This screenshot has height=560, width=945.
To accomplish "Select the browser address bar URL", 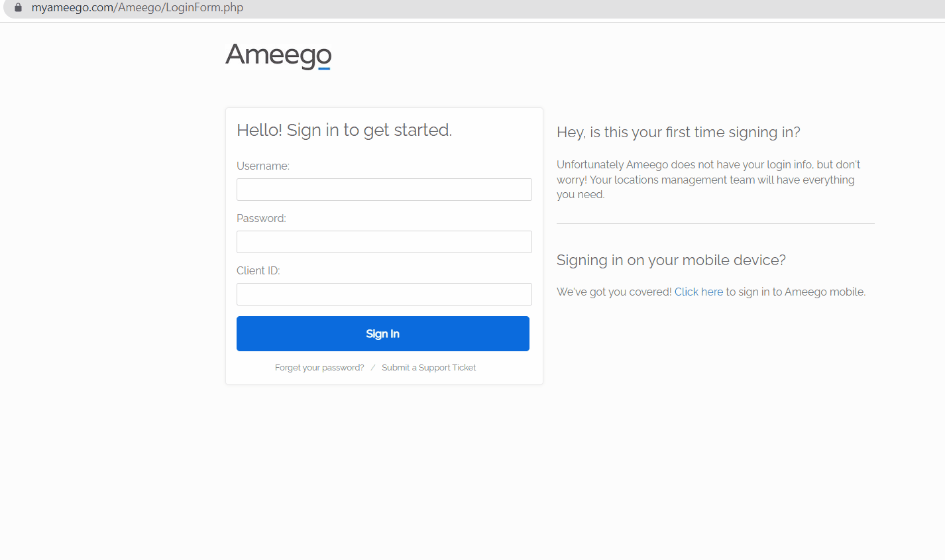I will pos(137,7).
